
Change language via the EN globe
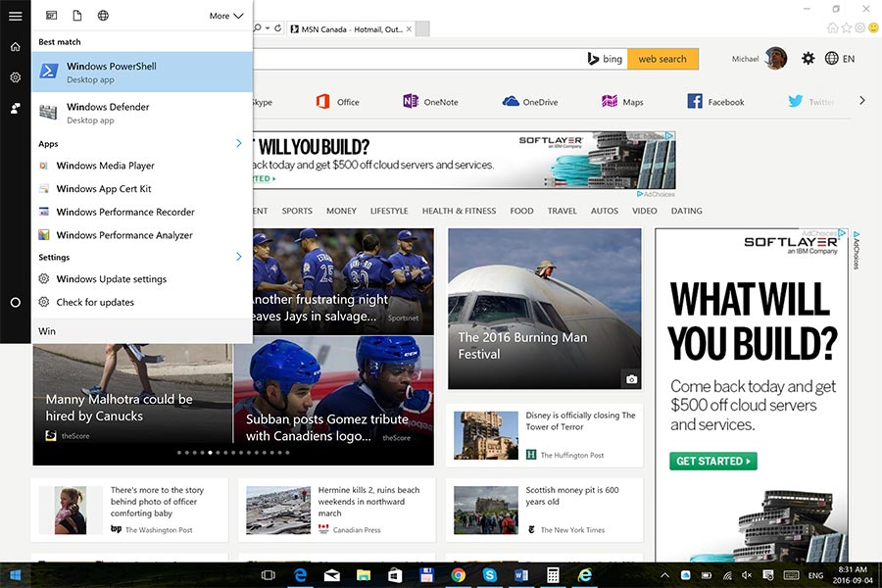(840, 58)
